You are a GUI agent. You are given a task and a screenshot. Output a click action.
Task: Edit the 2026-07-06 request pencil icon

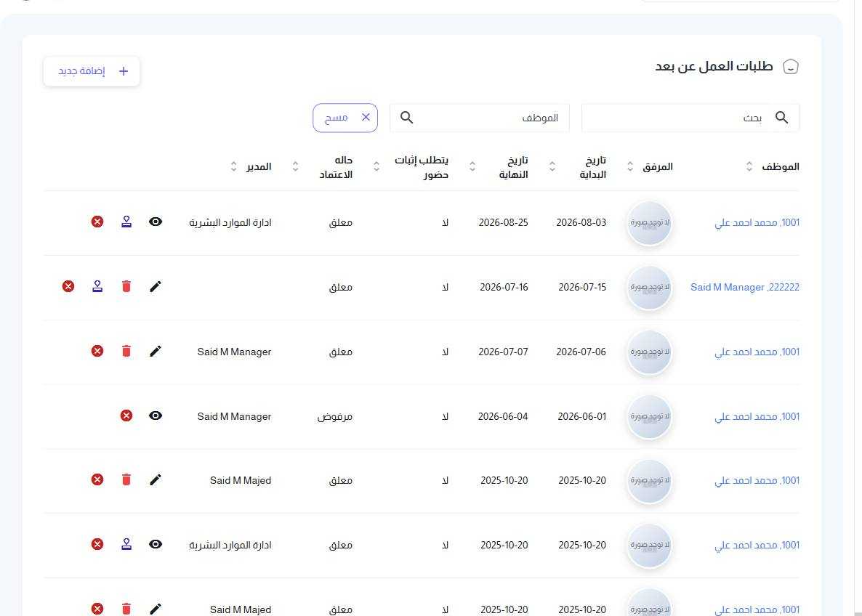[x=156, y=351]
